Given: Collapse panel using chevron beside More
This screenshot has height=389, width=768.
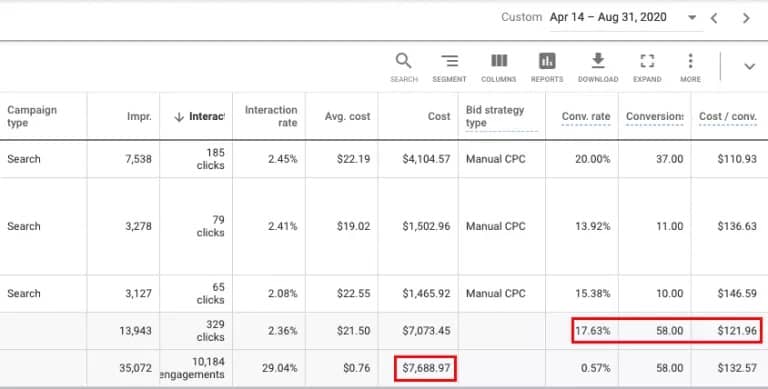Looking at the screenshot, I should (x=749, y=66).
